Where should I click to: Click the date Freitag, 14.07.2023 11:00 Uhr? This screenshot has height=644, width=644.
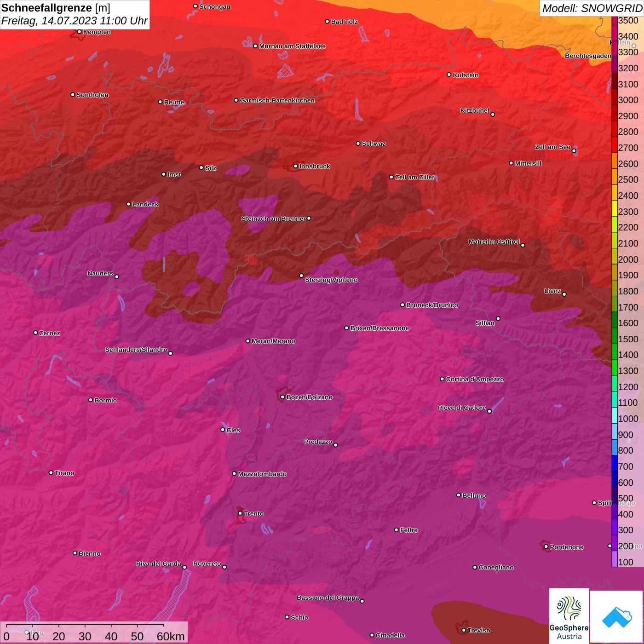point(74,21)
